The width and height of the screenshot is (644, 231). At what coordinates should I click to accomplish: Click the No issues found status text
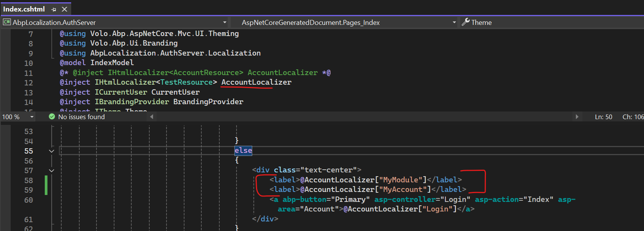point(81,117)
